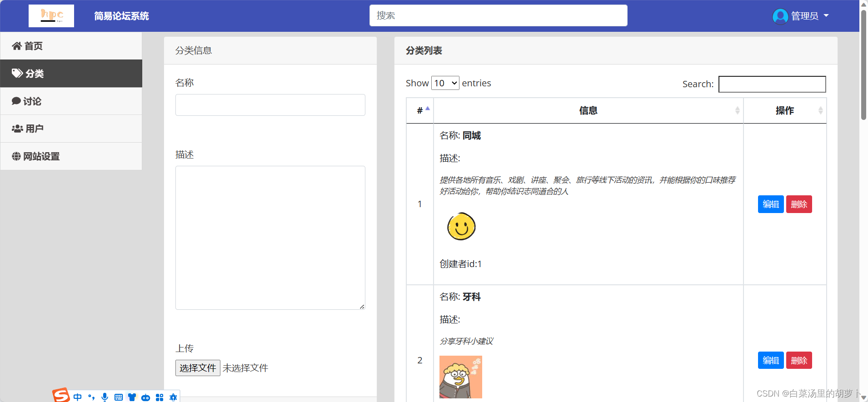This screenshot has height=402, width=868.
Task: Toggle Sogou Chinese/English 中 mode
Action: tap(78, 397)
